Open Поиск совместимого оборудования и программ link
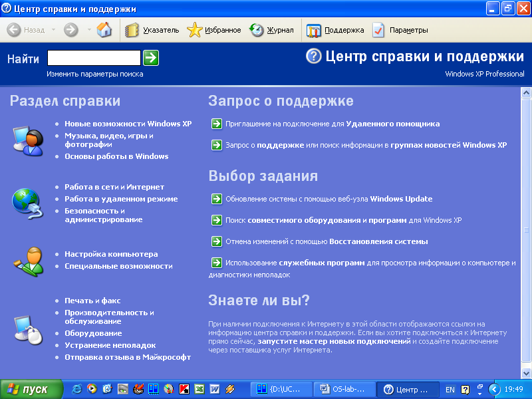This screenshot has width=532, height=399. pos(344,220)
